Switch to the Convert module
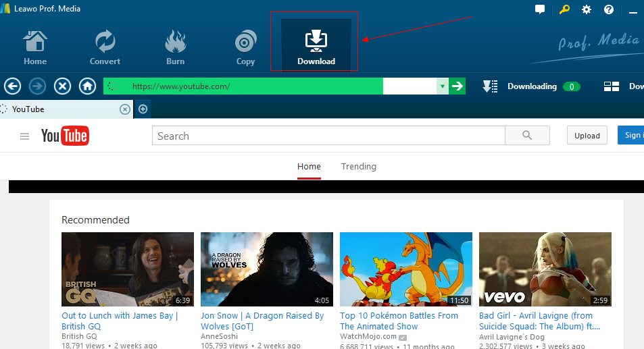The image size is (644, 349). tap(105, 47)
